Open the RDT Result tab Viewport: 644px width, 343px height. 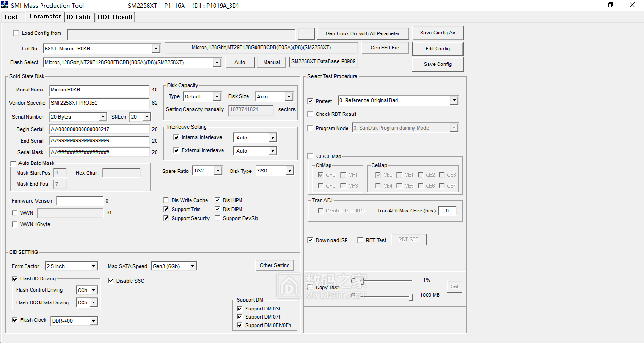pos(115,17)
